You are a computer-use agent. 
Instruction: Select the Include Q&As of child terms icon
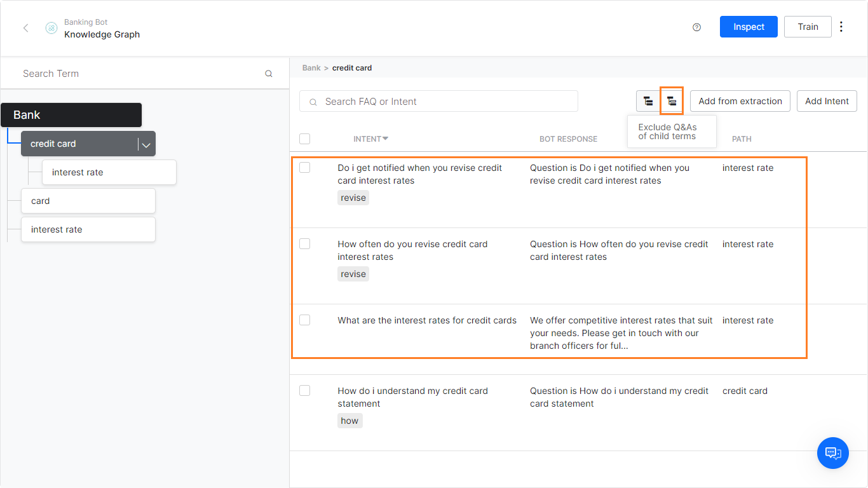coord(648,100)
